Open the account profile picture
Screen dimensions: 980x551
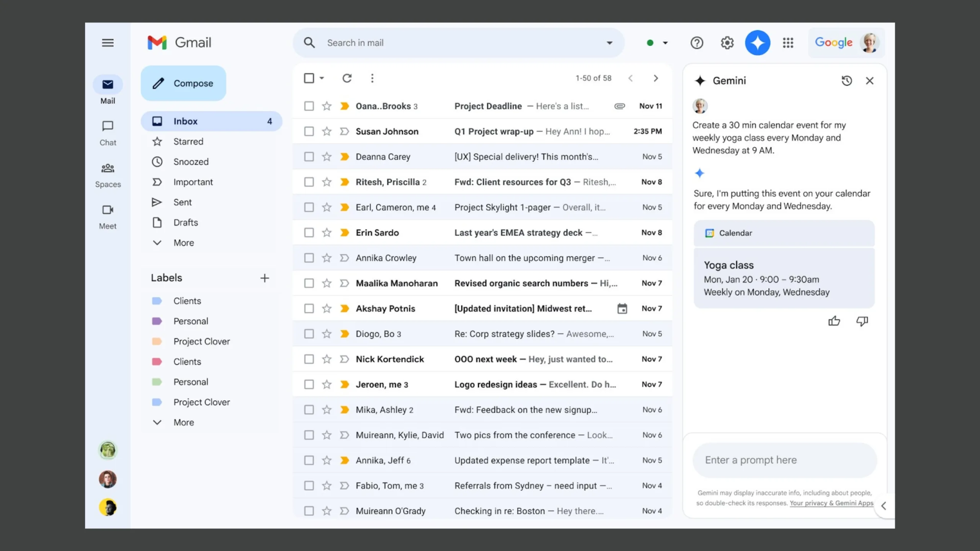[x=869, y=42]
